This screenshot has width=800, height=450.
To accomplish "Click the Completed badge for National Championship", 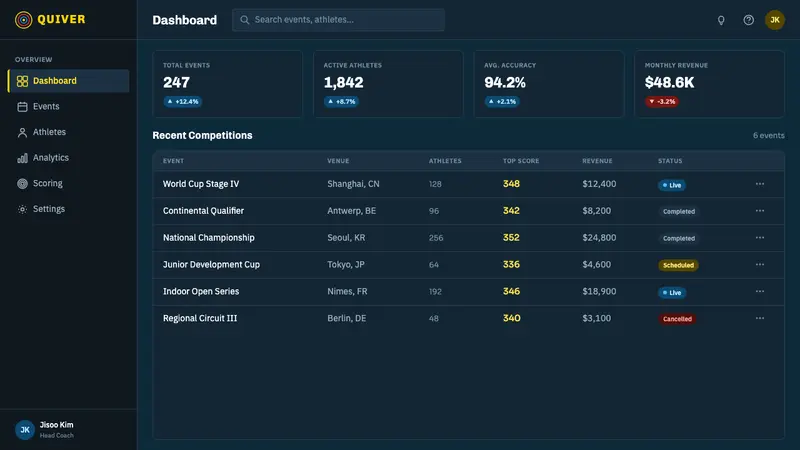I will point(679,238).
